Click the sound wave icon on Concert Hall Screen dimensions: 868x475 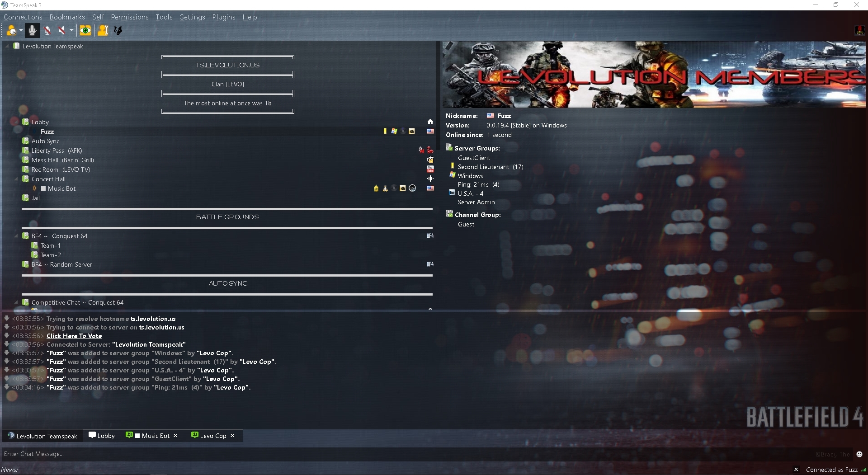(x=430, y=179)
